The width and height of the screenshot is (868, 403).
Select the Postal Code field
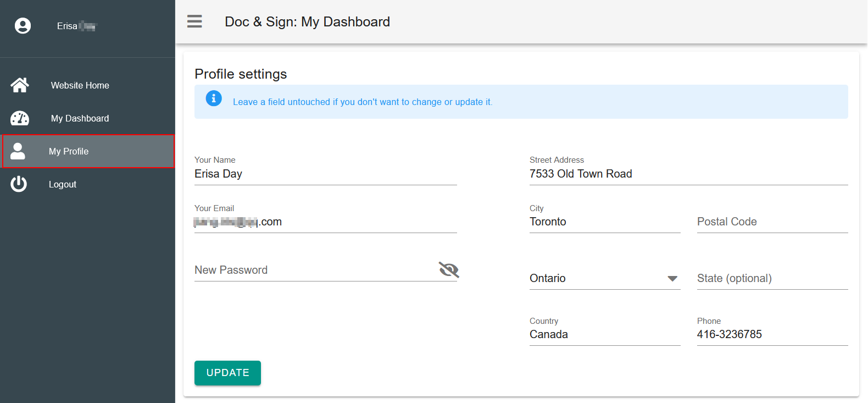tap(772, 222)
